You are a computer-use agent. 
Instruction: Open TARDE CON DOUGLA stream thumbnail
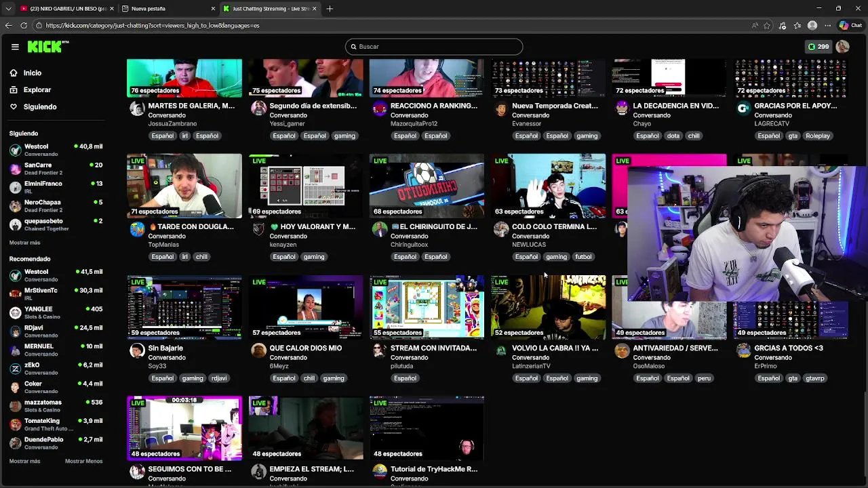[x=184, y=186]
